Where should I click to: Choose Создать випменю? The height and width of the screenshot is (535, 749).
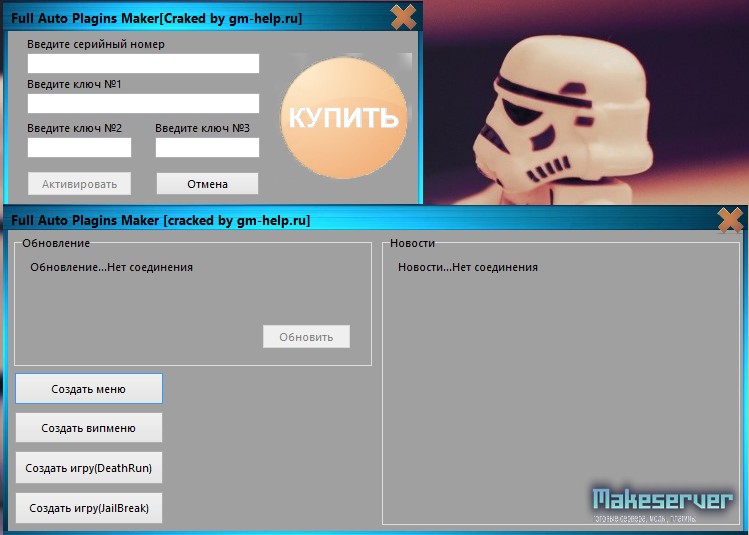89,428
